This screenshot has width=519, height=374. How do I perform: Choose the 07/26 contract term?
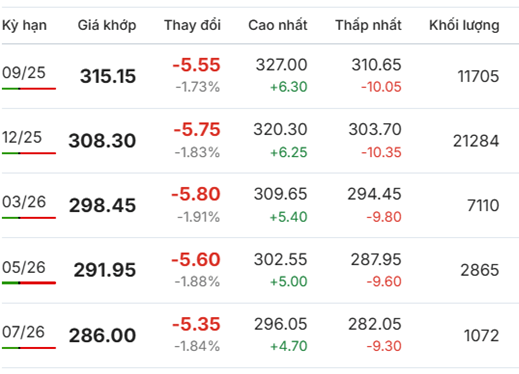pos(23,332)
